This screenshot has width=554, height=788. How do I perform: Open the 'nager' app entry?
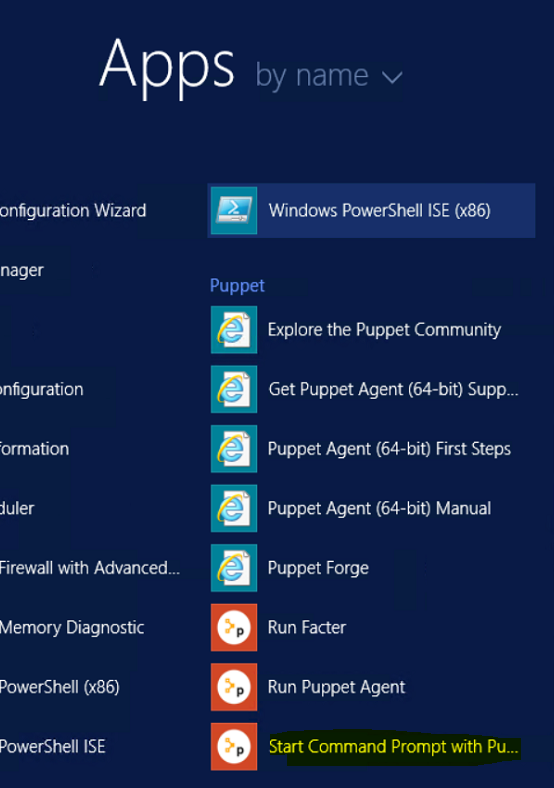point(22,271)
